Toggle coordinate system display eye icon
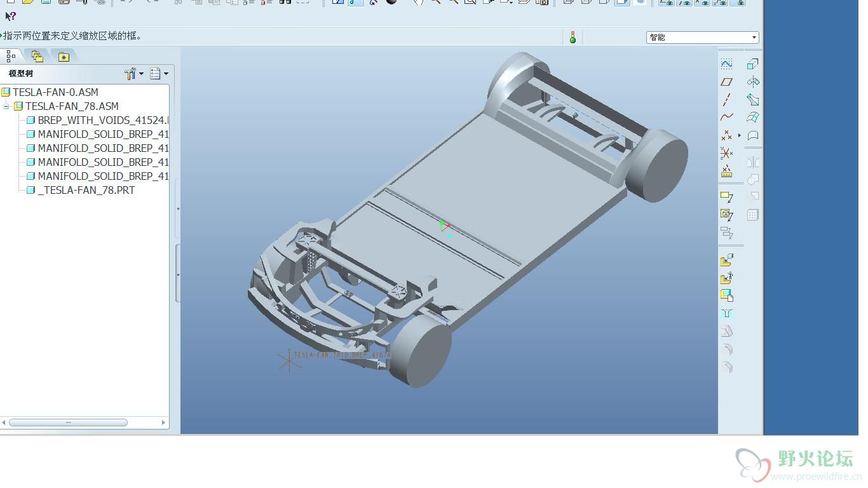 [x=719, y=3]
